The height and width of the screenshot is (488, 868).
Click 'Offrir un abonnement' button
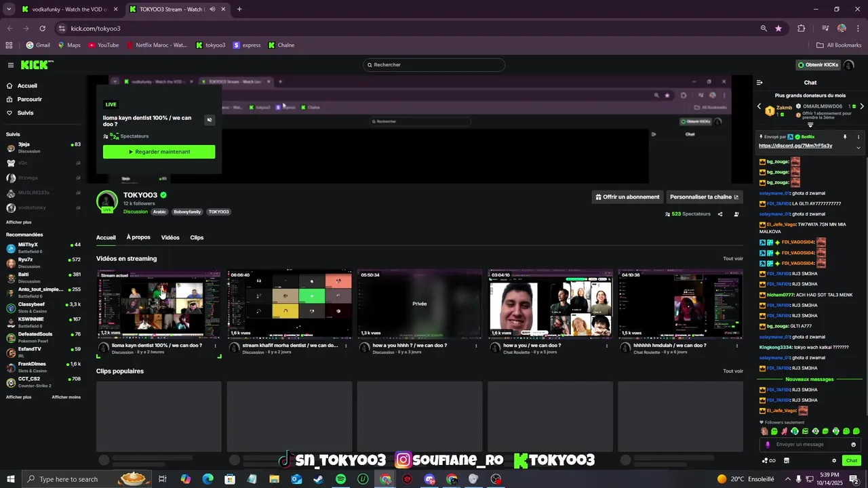click(627, 197)
